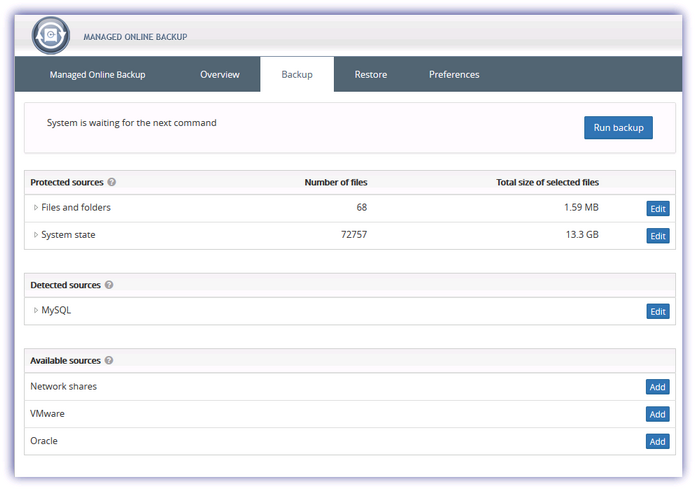Select the Backup tab

tap(297, 74)
